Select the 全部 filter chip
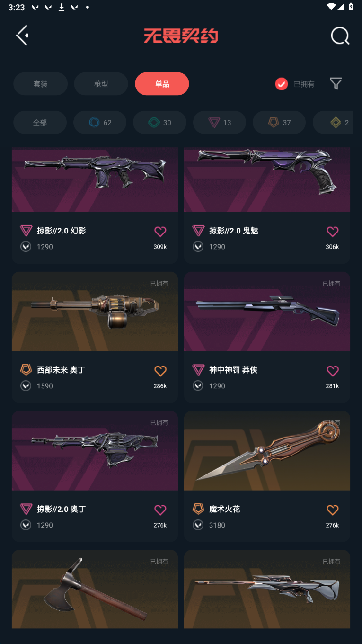The height and width of the screenshot is (644, 362). (40, 123)
